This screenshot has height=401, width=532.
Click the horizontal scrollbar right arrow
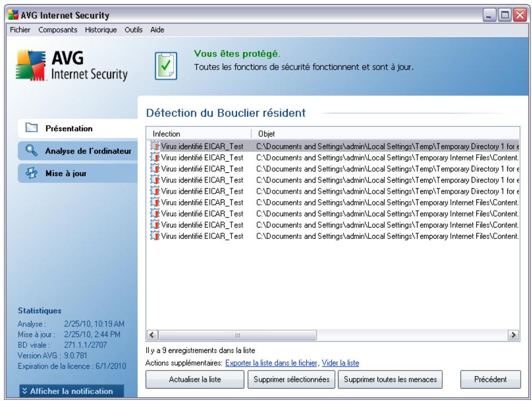[x=513, y=335]
